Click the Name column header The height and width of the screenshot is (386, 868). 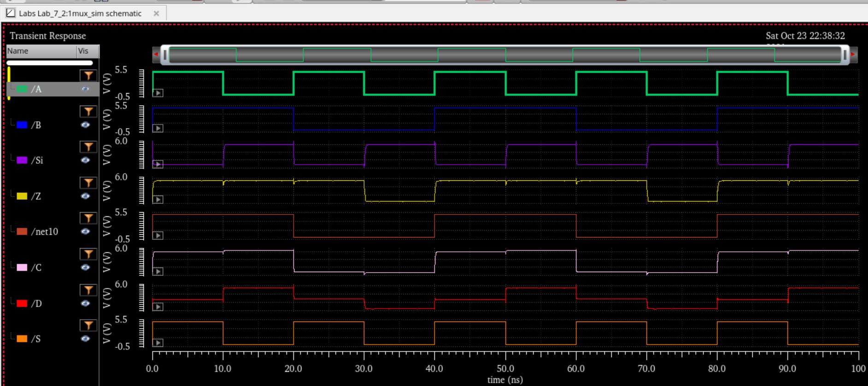41,51
